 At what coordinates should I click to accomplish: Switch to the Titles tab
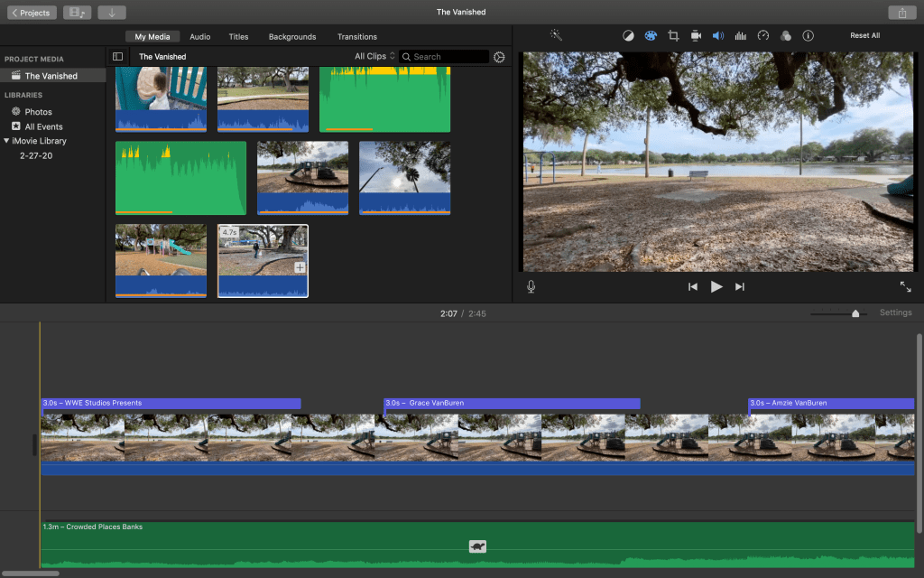pyautogui.click(x=238, y=37)
